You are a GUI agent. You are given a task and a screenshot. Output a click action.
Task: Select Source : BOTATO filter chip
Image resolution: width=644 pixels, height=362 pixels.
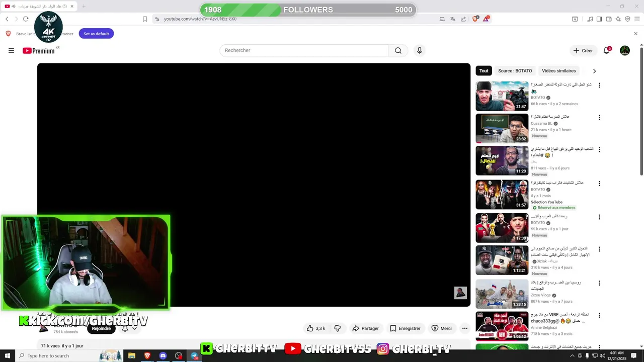515,71
